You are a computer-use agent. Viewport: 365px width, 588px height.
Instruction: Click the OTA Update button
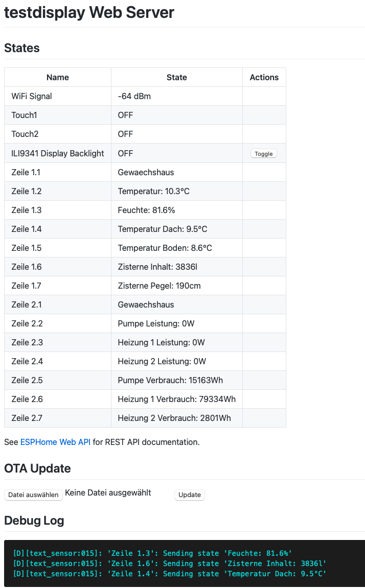coord(190,495)
